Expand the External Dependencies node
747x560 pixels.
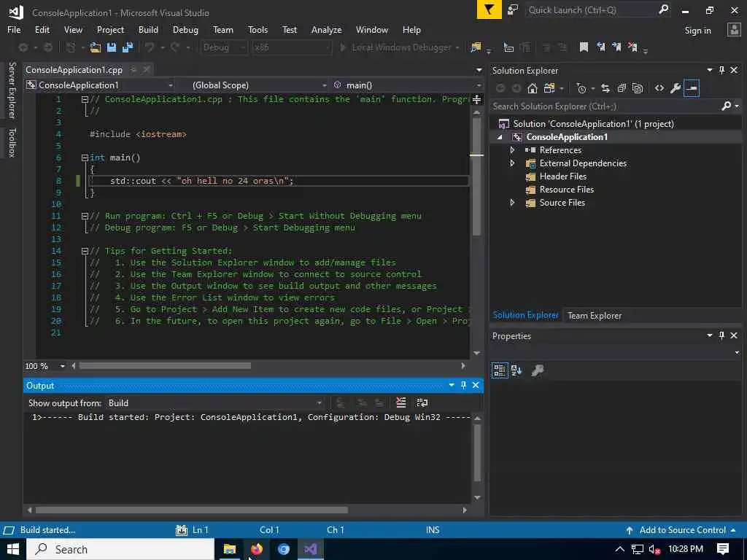(512, 163)
